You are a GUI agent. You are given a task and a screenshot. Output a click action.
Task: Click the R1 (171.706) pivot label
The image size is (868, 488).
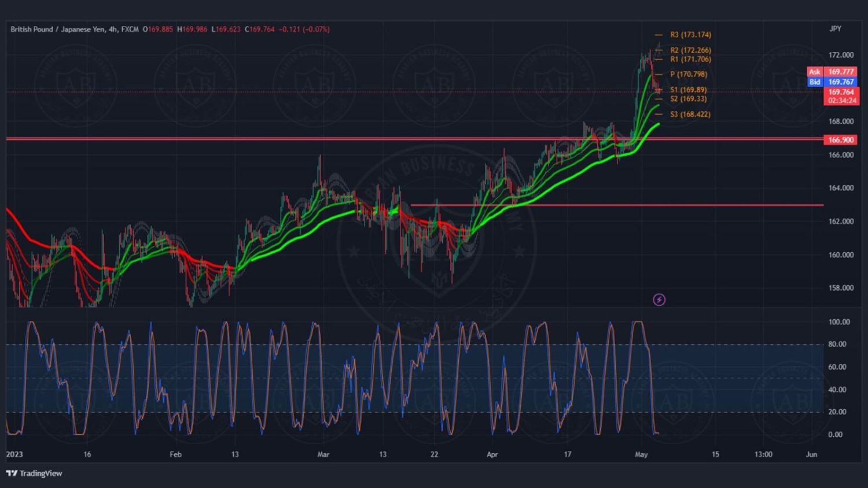690,59
